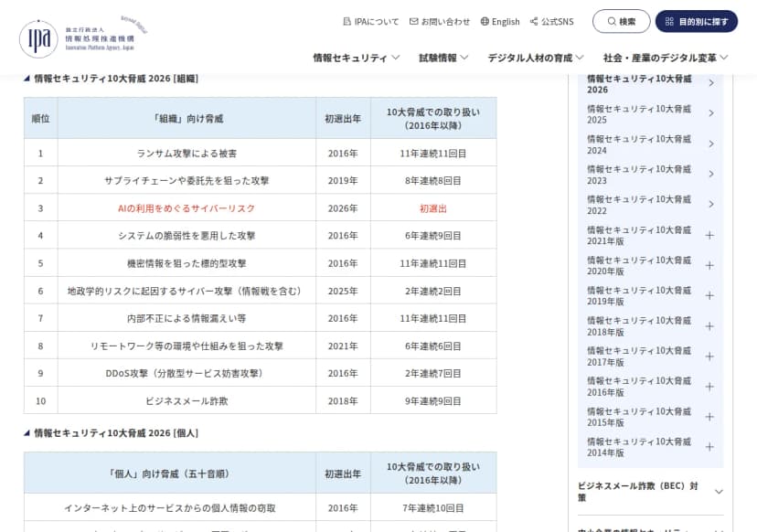Expand 10大脅威 2019年版 with plus icon
This screenshot has width=757, height=532.
[709, 295]
